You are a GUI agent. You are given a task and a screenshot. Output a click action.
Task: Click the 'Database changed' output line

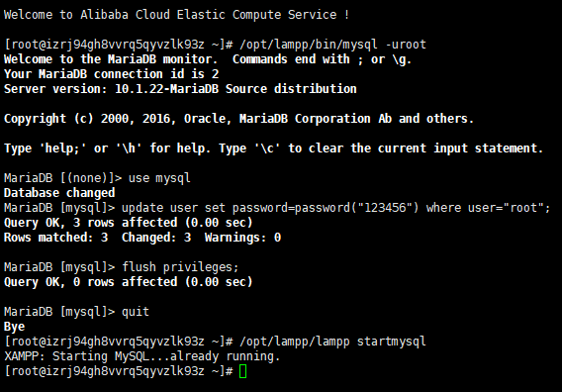(59, 193)
